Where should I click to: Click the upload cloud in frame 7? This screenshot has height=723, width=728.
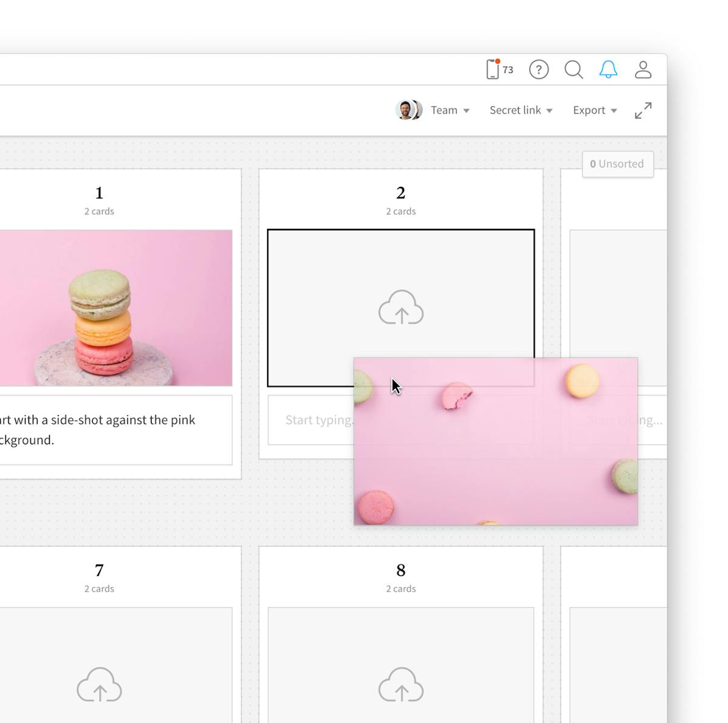tap(99, 685)
